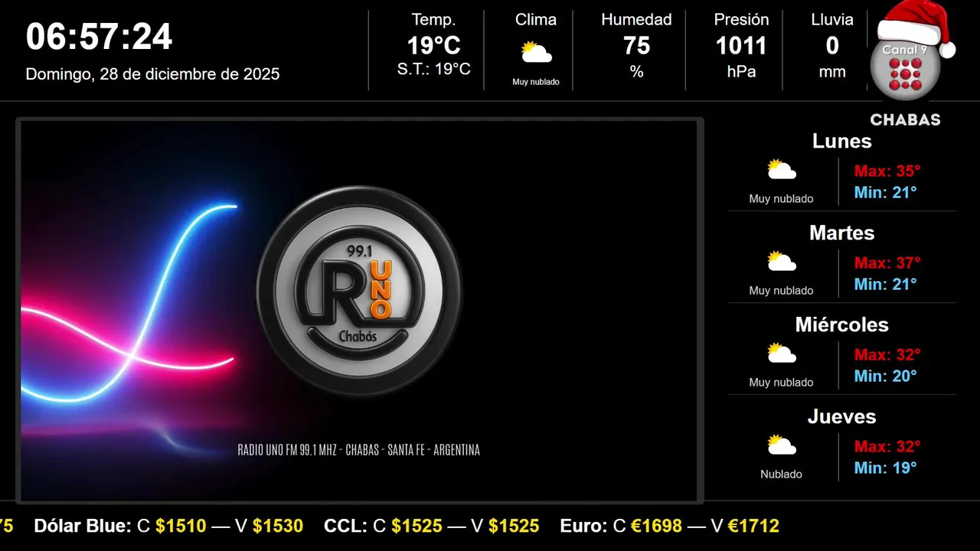Click the Martes forecast heading
The height and width of the screenshot is (551, 980).
pyautogui.click(x=841, y=233)
